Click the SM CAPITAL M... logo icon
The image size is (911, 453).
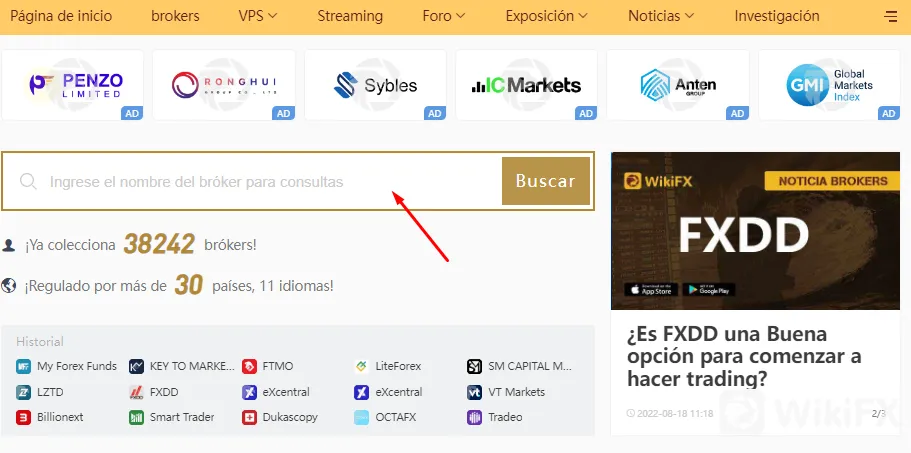[474, 366]
